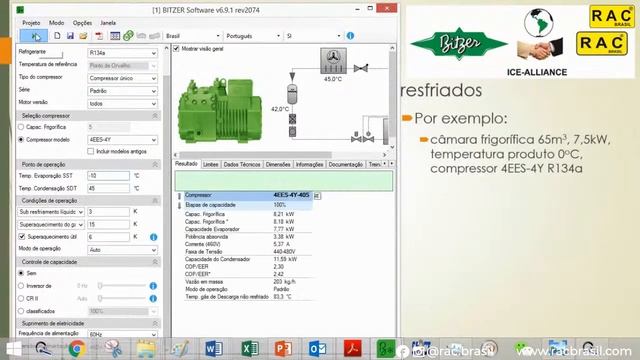
Task: Collapse the Seleção compressor section
Action: coord(155,116)
